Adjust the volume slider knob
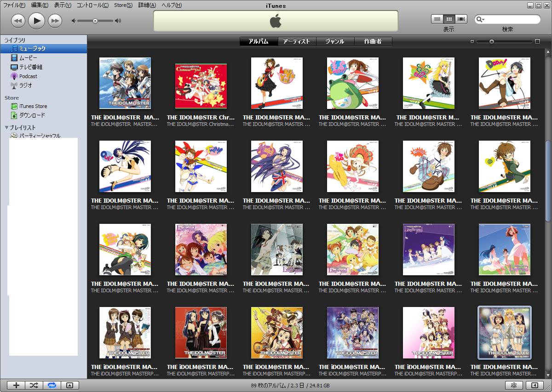This screenshot has height=392, width=552. point(95,21)
